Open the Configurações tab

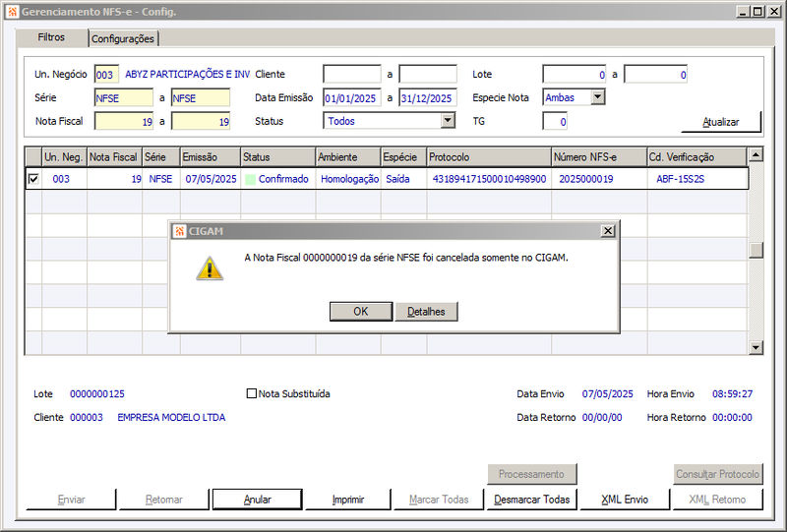coord(123,38)
